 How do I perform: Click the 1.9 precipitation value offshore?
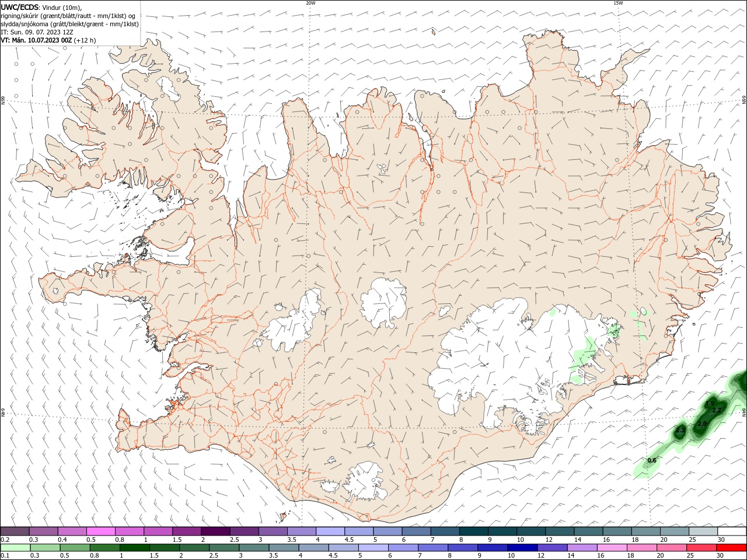(x=710, y=403)
